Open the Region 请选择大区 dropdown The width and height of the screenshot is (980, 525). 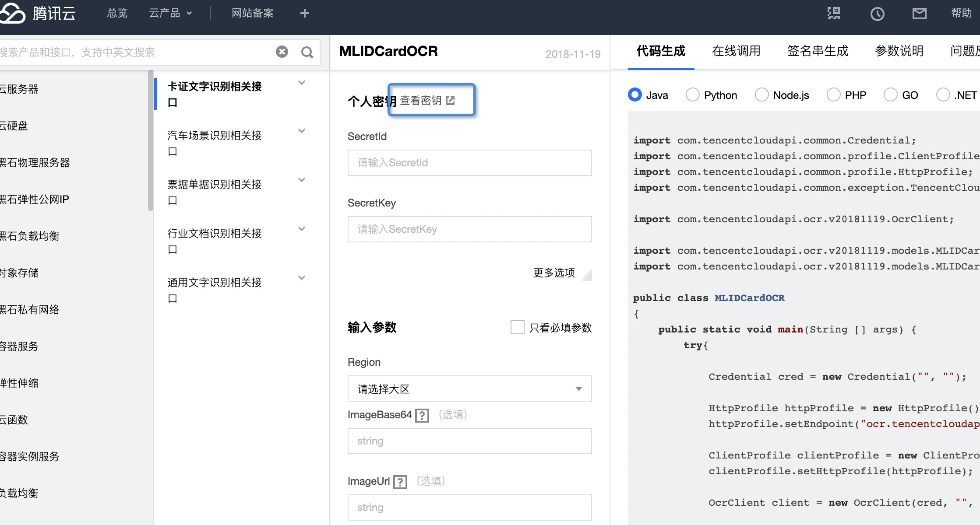click(x=469, y=388)
